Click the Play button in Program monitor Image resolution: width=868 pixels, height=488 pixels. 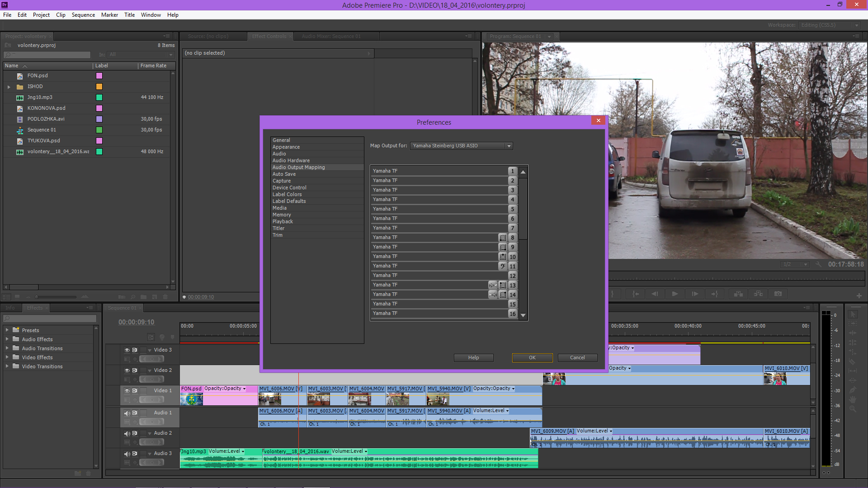pyautogui.click(x=675, y=294)
